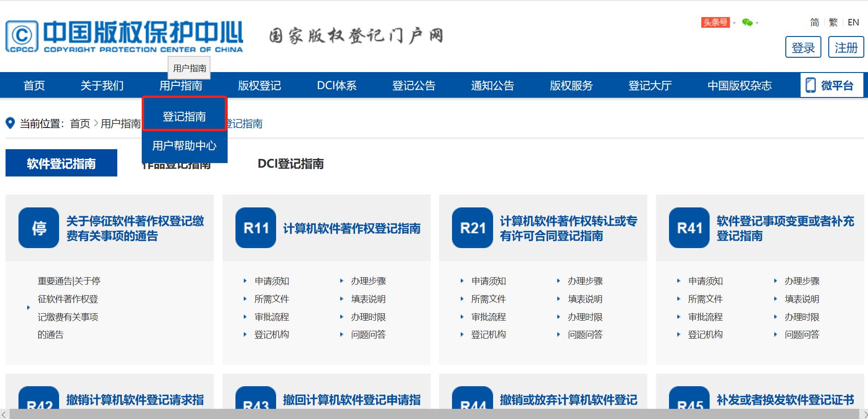Click the R21 badge icon

(x=472, y=227)
